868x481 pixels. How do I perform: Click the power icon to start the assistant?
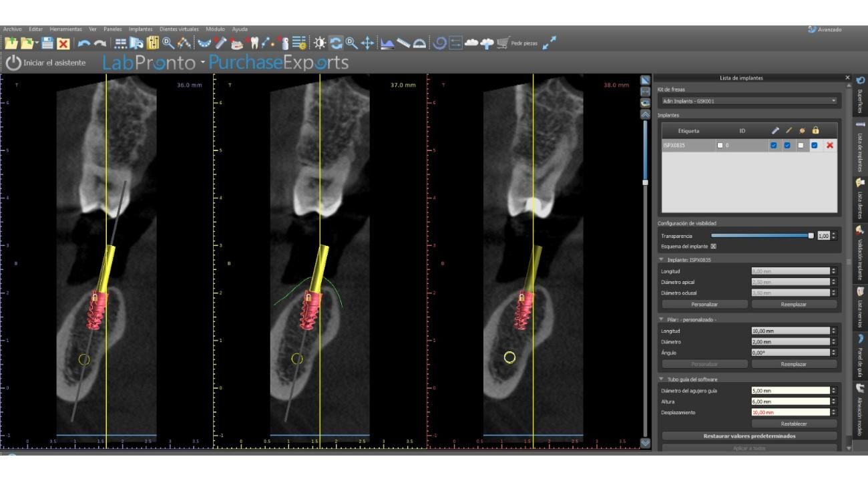tap(13, 63)
